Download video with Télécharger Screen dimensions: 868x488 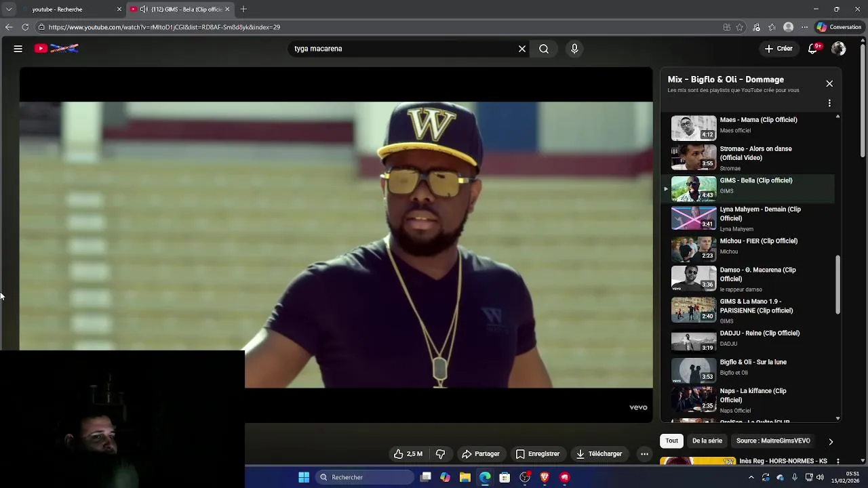[599, 454]
